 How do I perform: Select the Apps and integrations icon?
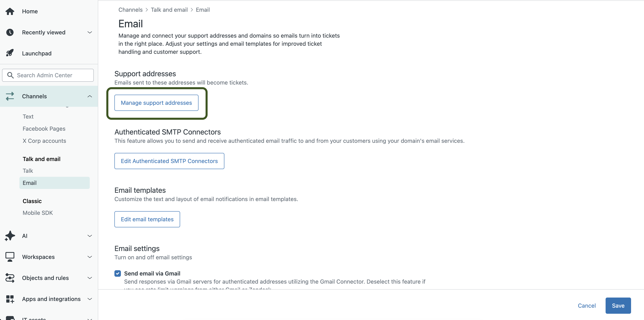(10, 299)
